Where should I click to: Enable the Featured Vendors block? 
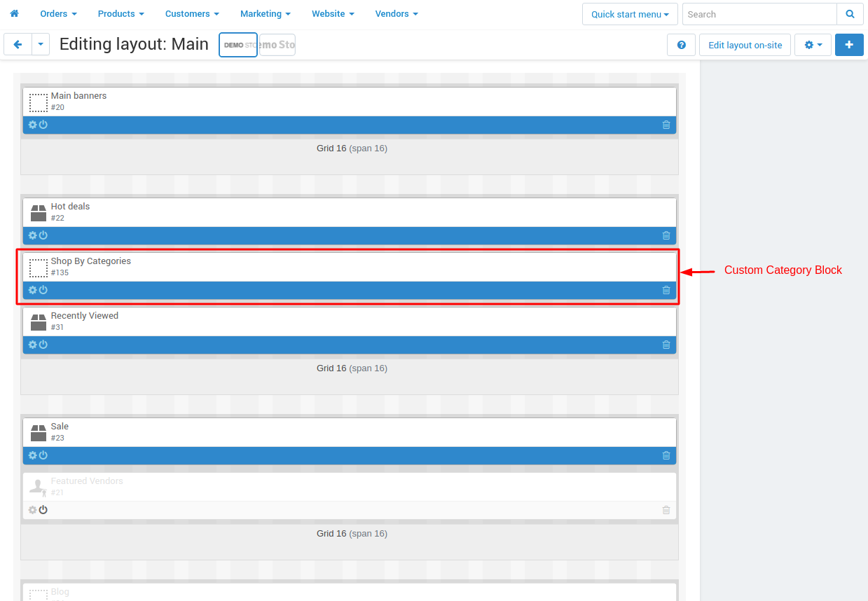click(x=43, y=510)
